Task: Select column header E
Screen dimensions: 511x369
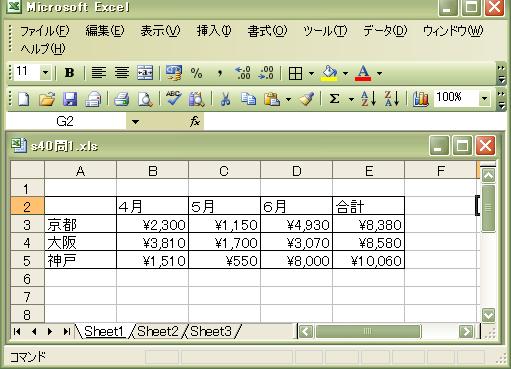Action: [368, 171]
